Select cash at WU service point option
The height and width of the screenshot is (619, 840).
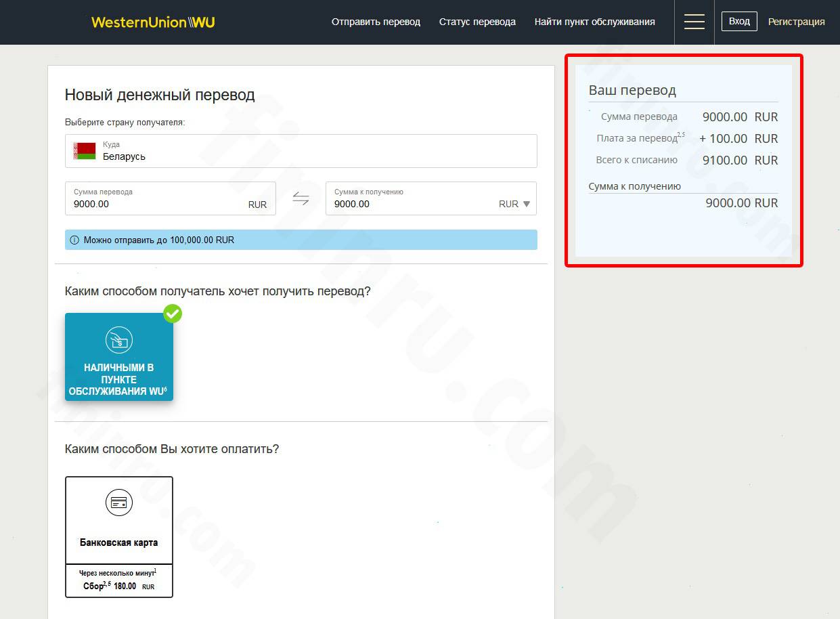tap(119, 357)
